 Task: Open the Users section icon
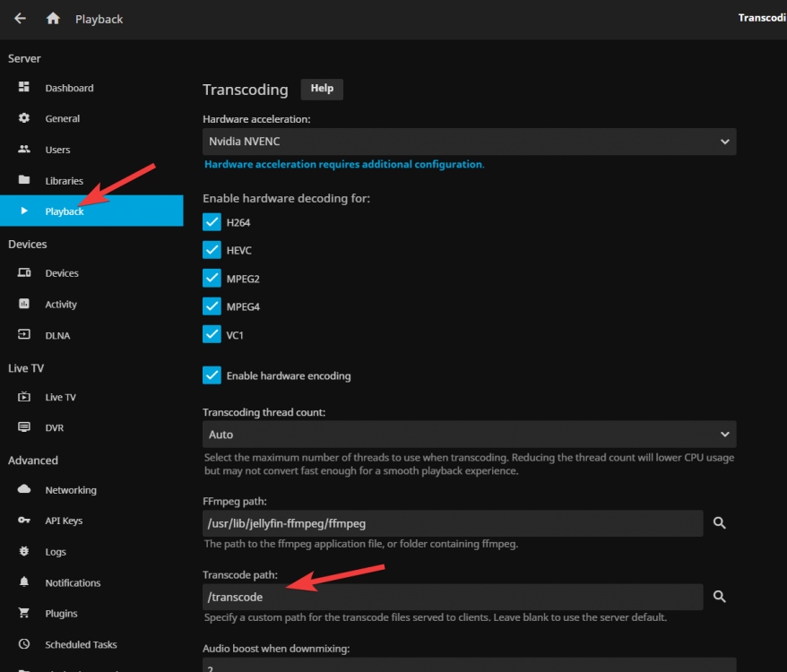[x=24, y=149]
